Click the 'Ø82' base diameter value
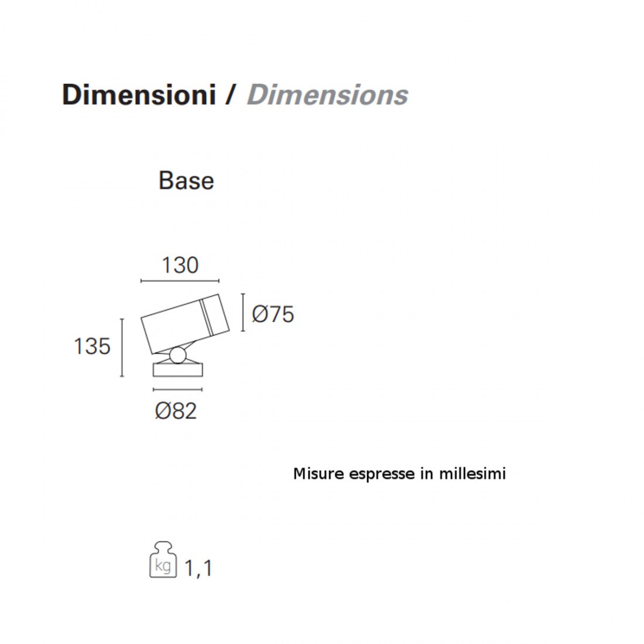This screenshot has height=644, width=644. 176,412
